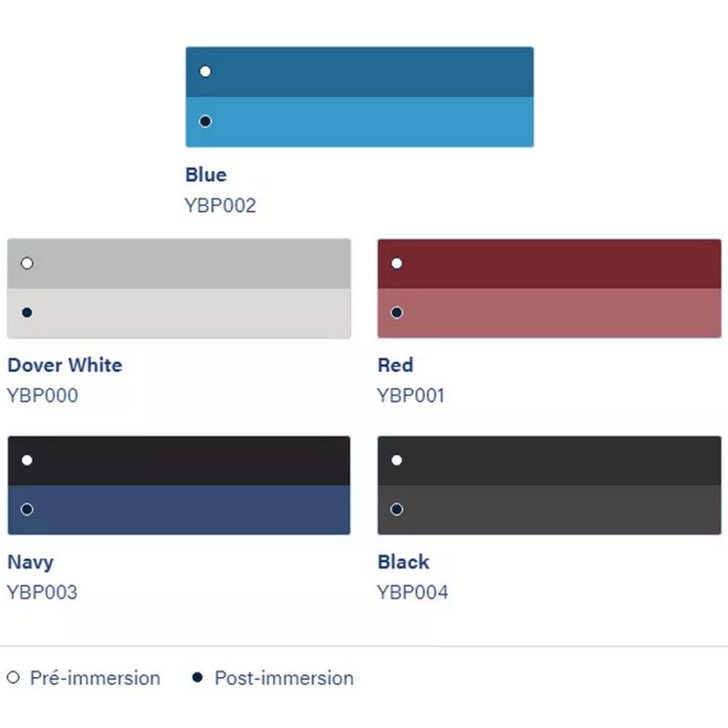
Task: Click the Post-immersion legend filled dot
Action: tap(197, 678)
